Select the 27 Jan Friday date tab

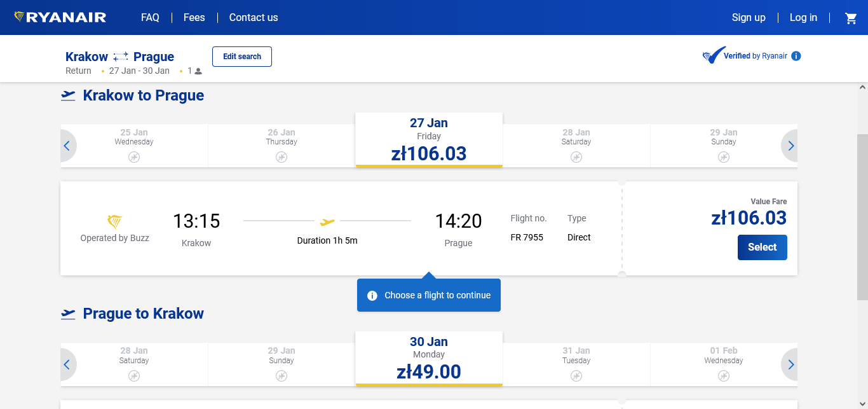(x=429, y=140)
